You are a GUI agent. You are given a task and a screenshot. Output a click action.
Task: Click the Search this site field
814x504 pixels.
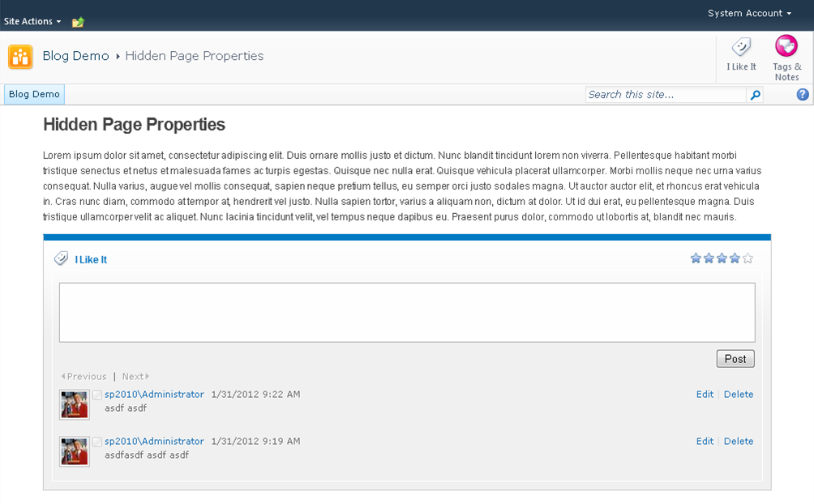point(666,95)
